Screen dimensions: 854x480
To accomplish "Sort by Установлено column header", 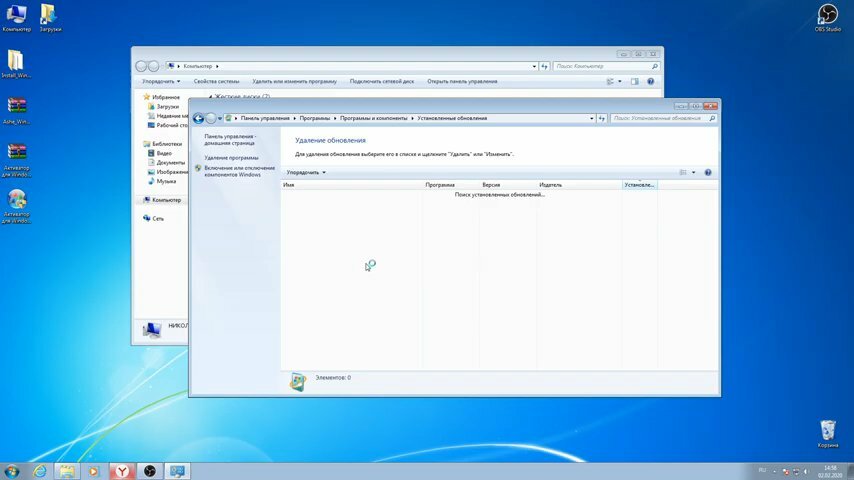I will click(x=639, y=185).
